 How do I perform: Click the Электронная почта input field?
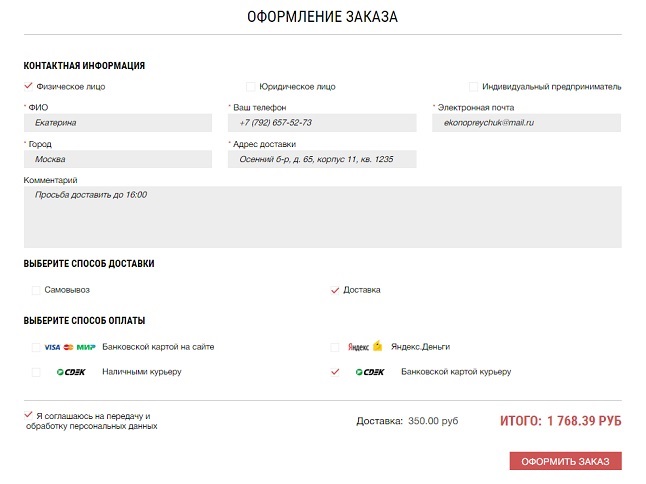526,123
